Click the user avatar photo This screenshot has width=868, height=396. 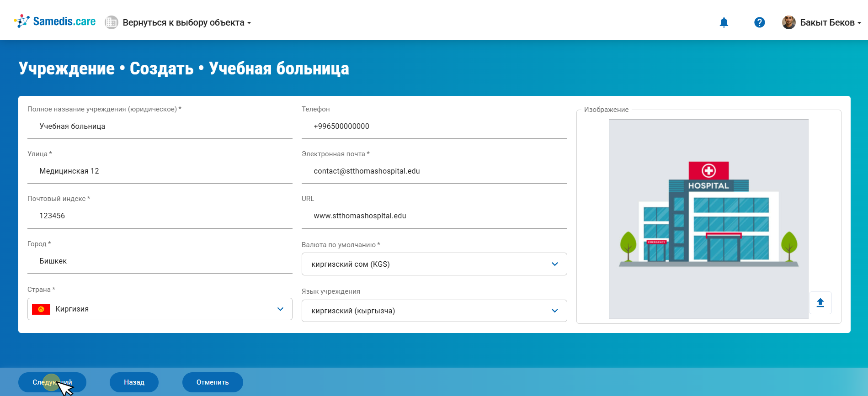[788, 22]
